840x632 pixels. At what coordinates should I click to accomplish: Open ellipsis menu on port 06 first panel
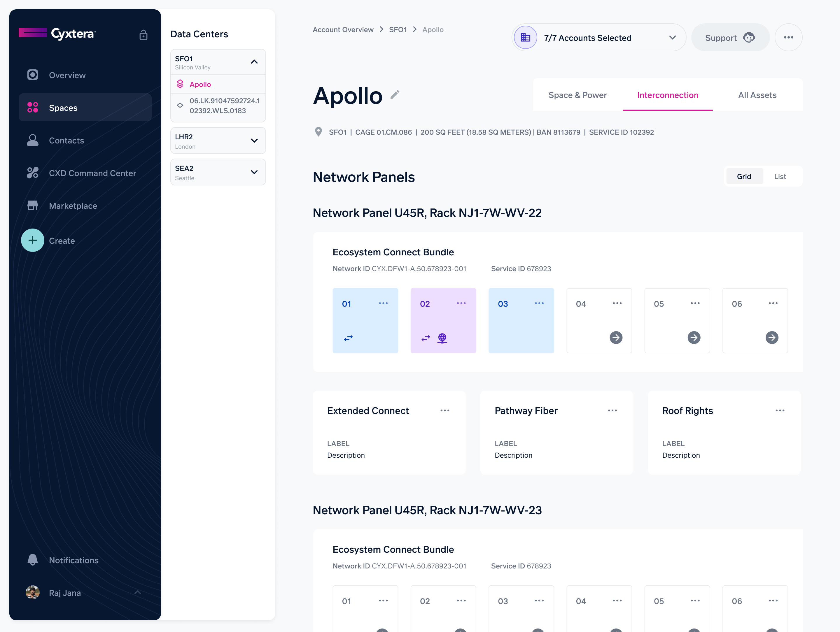[x=773, y=303]
